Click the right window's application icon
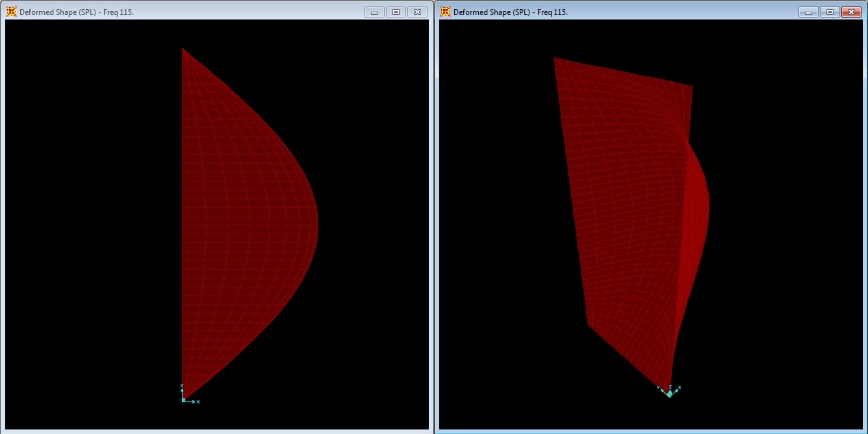The image size is (868, 434). click(446, 12)
